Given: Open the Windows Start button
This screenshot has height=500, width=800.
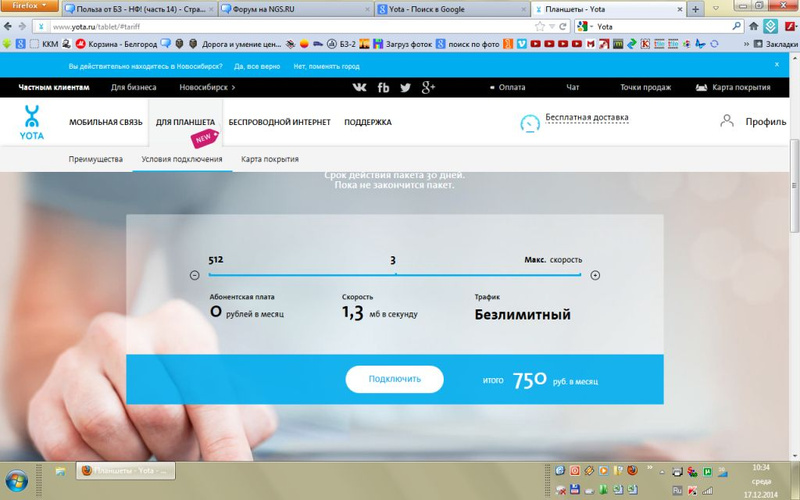Looking at the screenshot, I should tap(16, 481).
